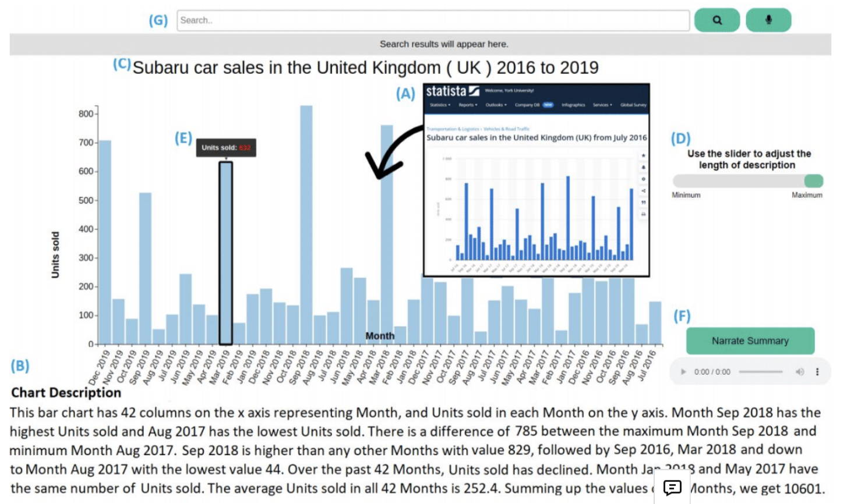Open Company DB in the Statista menu
The height and width of the screenshot is (504, 847).
click(x=527, y=105)
